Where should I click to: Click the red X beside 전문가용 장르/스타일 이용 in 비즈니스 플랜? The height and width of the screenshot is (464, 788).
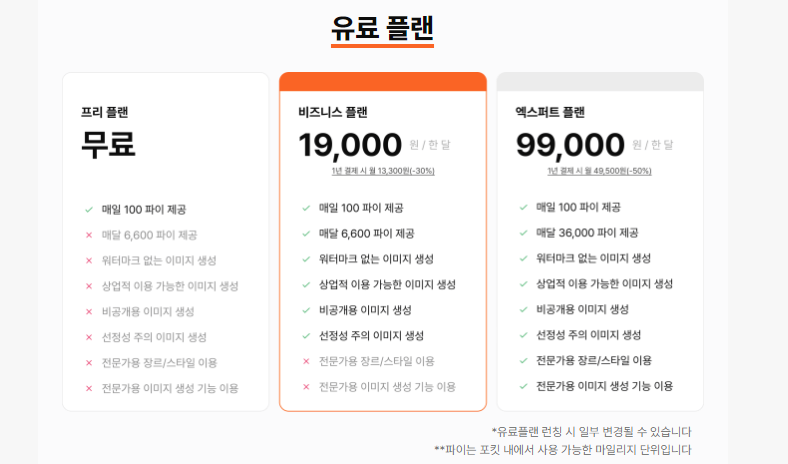tap(306, 361)
